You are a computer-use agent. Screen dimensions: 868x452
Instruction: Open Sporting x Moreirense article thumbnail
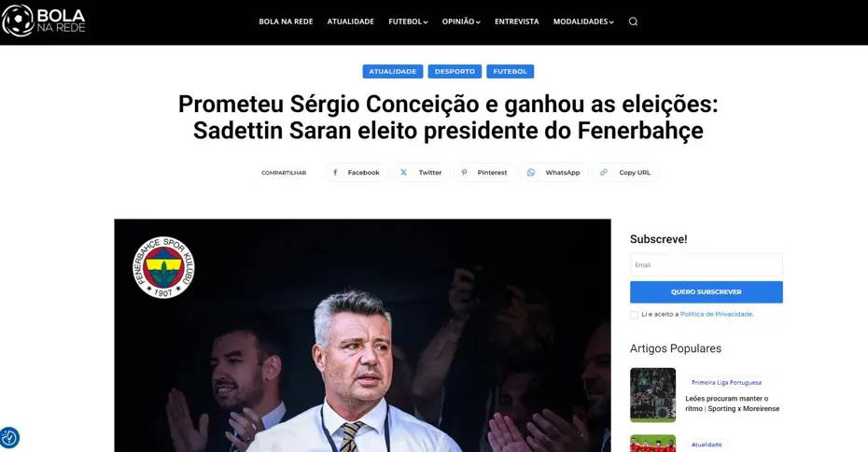point(652,395)
